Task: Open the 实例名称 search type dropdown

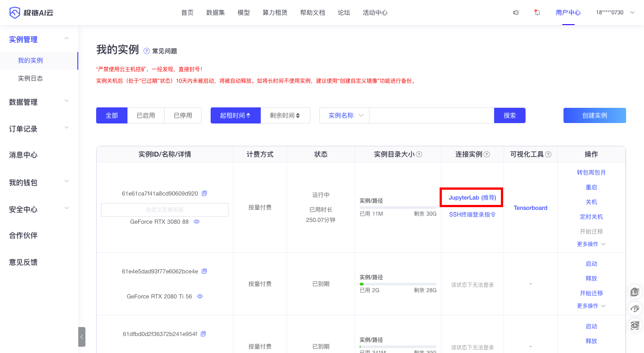Action: [343, 115]
